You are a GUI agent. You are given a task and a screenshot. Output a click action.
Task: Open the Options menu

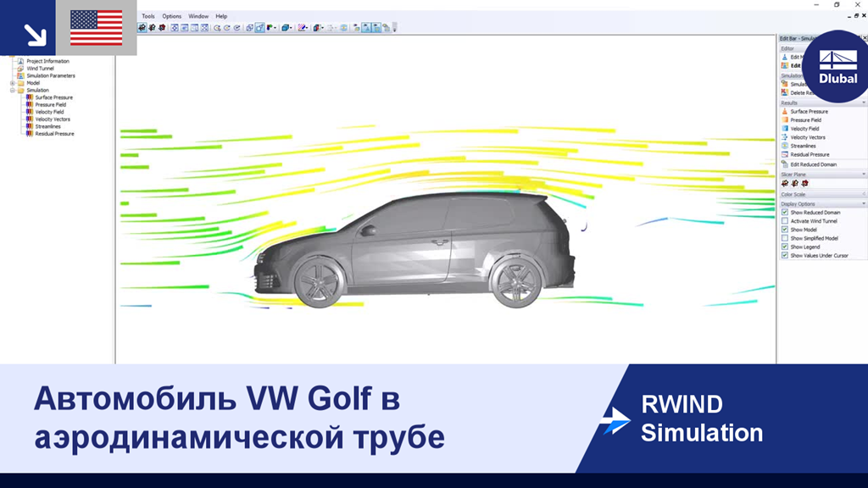coord(171,16)
